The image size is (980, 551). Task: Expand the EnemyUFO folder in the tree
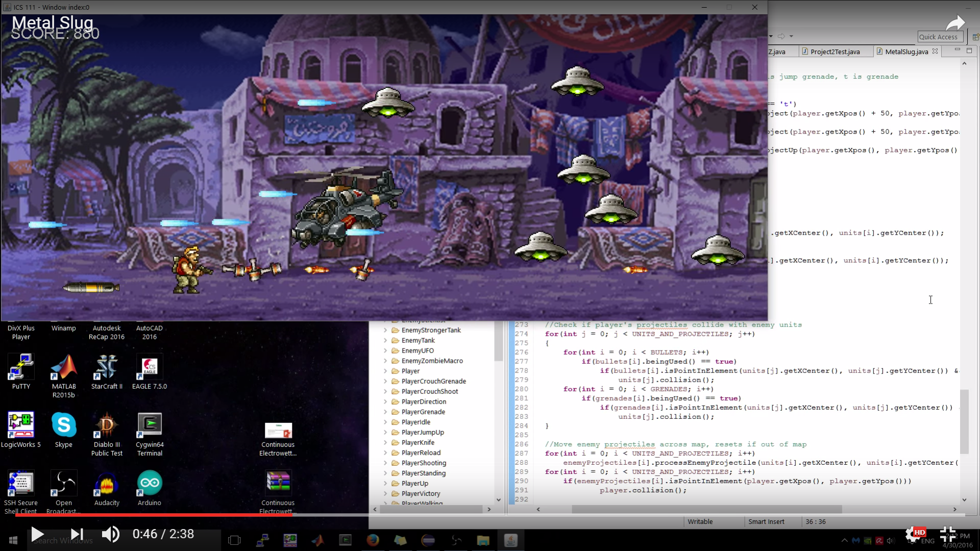(385, 350)
